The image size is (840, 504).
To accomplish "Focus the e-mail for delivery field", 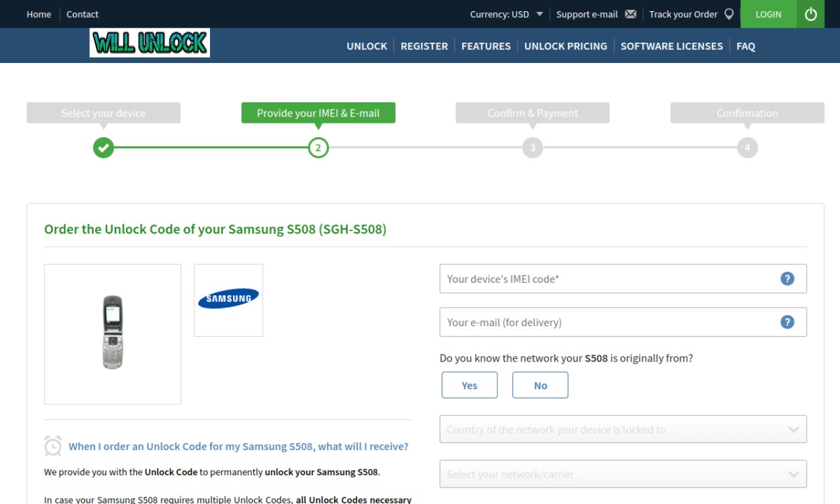I will [x=623, y=322].
